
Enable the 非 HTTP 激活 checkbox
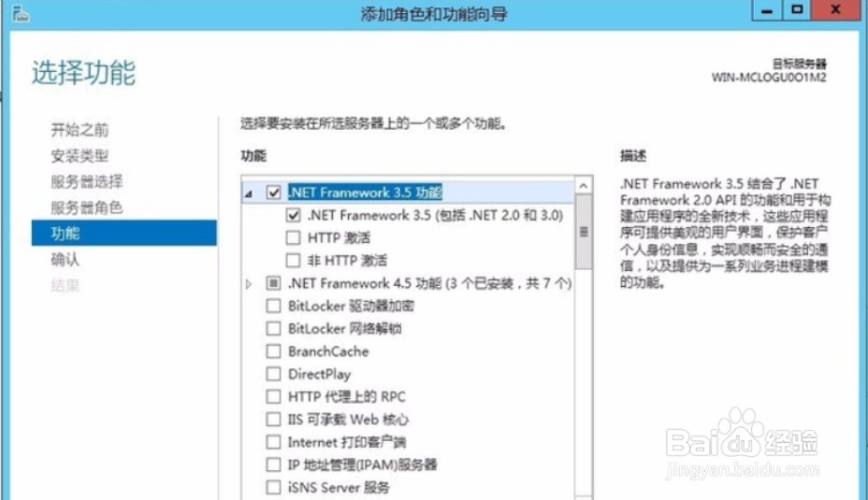pyautogui.click(x=293, y=261)
